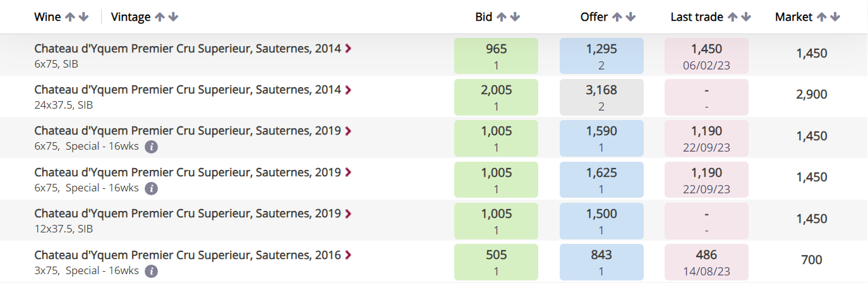Viewport: 868px width, 283px height.
Task: Select bid 1,005 beside offer 1,590
Action: [496, 138]
